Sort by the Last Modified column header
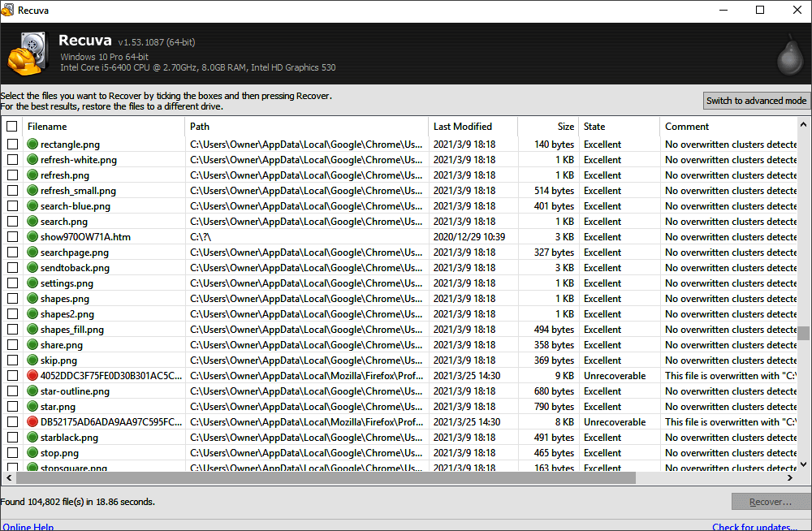 pos(459,127)
